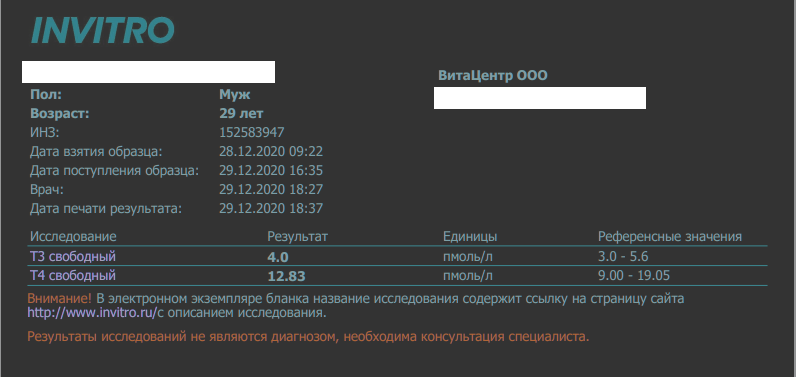Click the Т4 result value 12.83
The image size is (796, 378).
286,277
